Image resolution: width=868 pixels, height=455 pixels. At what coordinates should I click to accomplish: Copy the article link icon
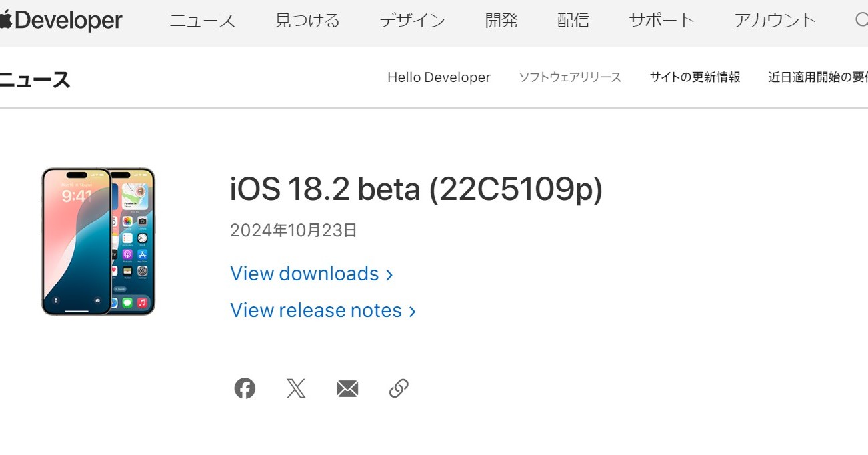pyautogui.click(x=398, y=388)
